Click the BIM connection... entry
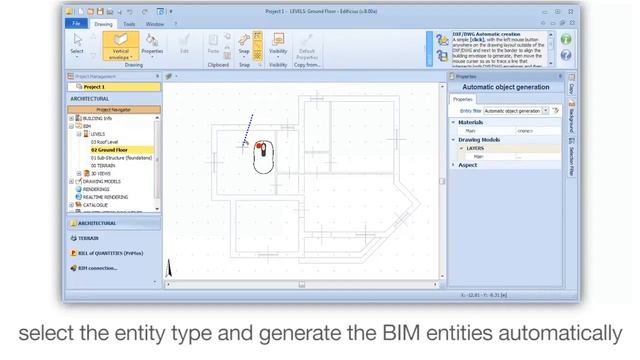The height and width of the screenshot is (360, 640). pyautogui.click(x=94, y=268)
